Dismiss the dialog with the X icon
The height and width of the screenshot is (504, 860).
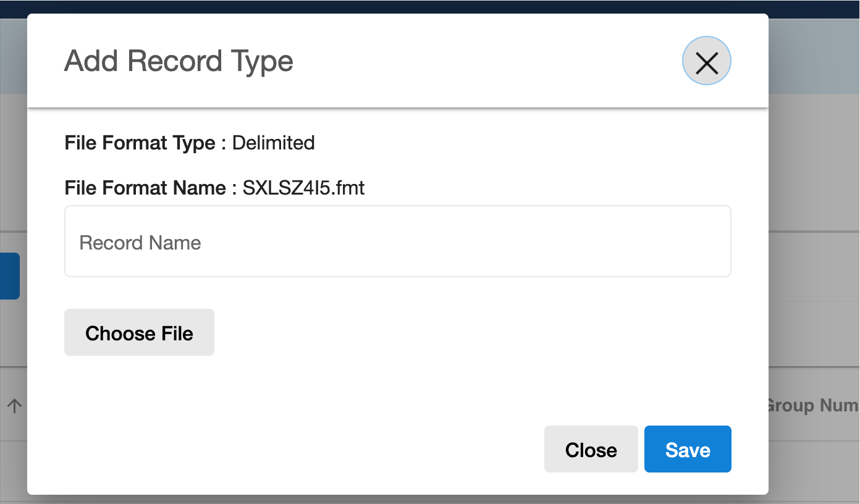pos(706,61)
